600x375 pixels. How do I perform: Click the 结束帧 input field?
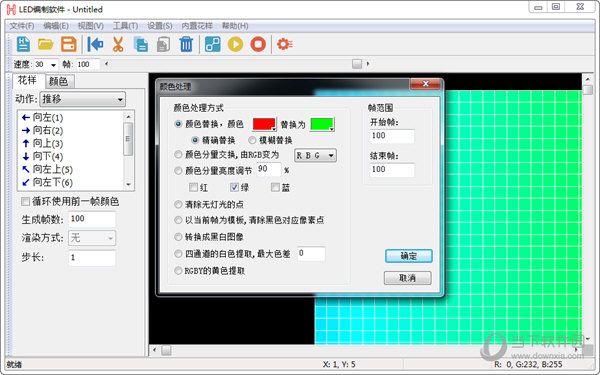coord(392,170)
